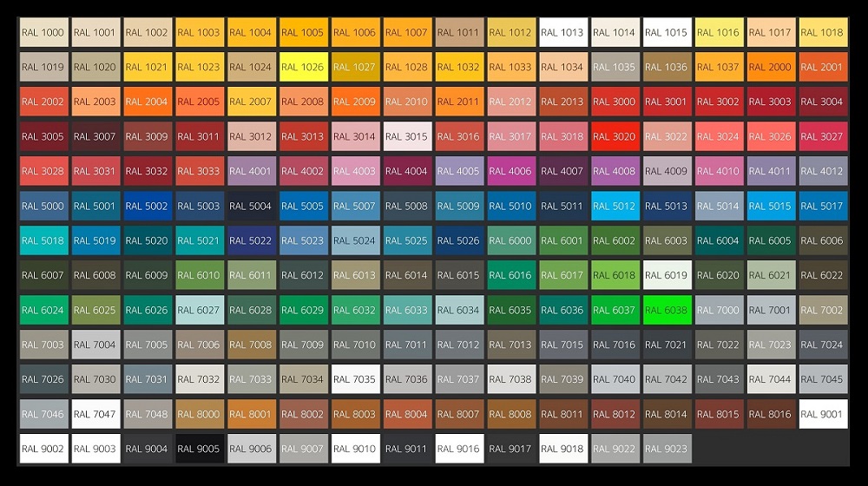Choose the RAL 2004 orange swatch
The width and height of the screenshot is (868, 486).
(x=148, y=102)
